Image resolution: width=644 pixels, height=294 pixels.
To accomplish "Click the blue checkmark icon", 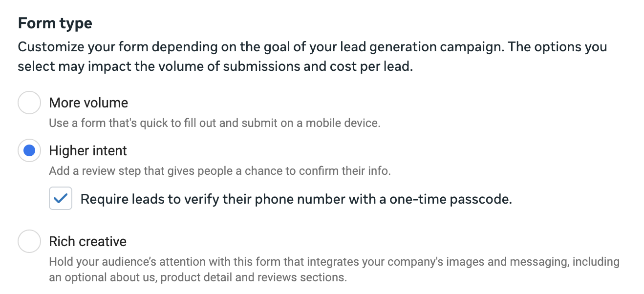I will coord(61,199).
